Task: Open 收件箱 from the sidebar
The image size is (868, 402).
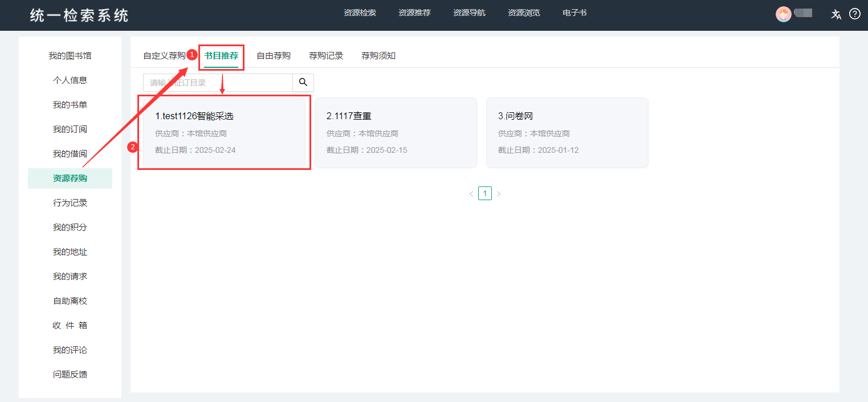Action: pos(70,325)
